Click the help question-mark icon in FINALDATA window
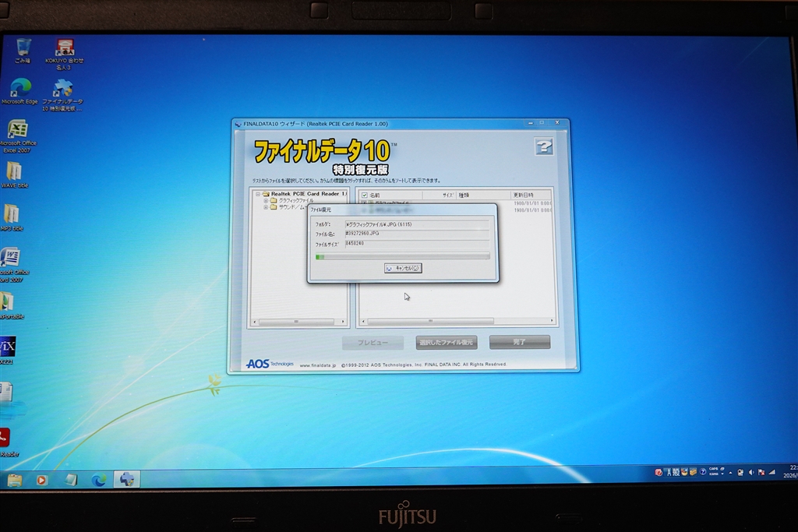 (544, 147)
